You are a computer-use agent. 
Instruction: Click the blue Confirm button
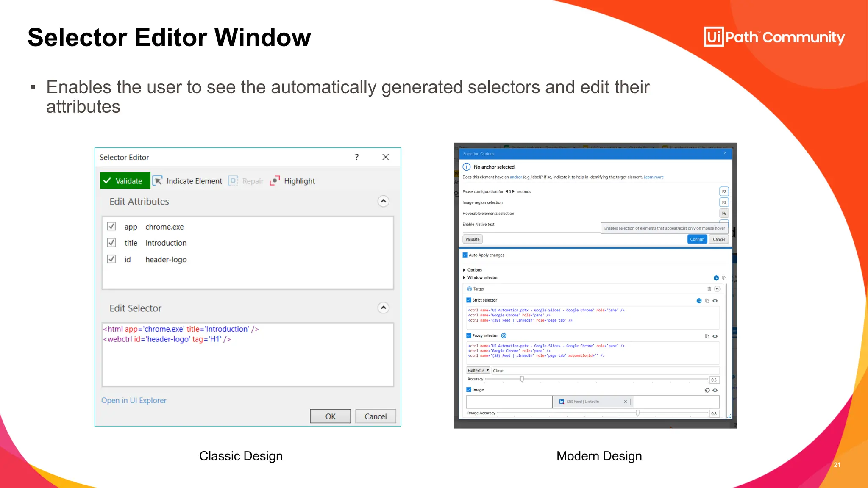[697, 239]
